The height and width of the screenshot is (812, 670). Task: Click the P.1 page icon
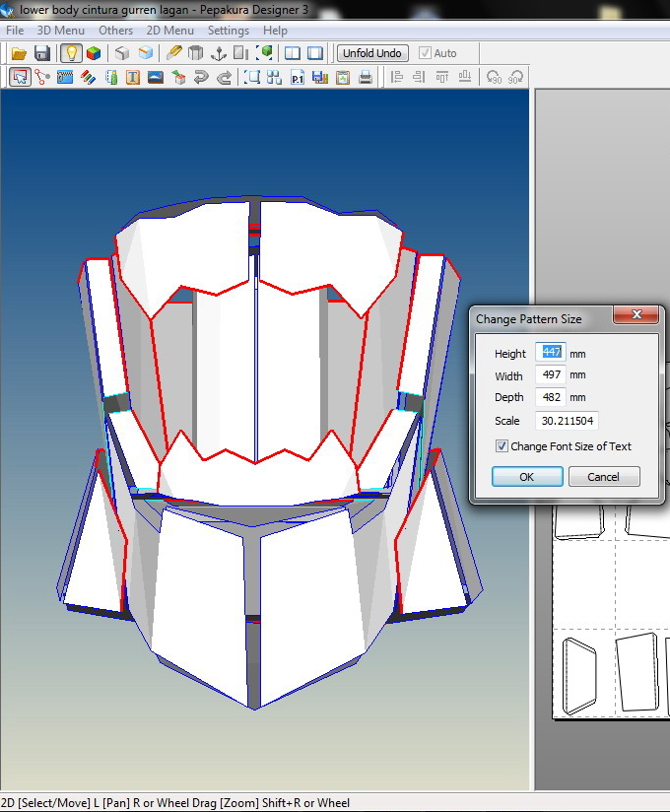(298, 77)
